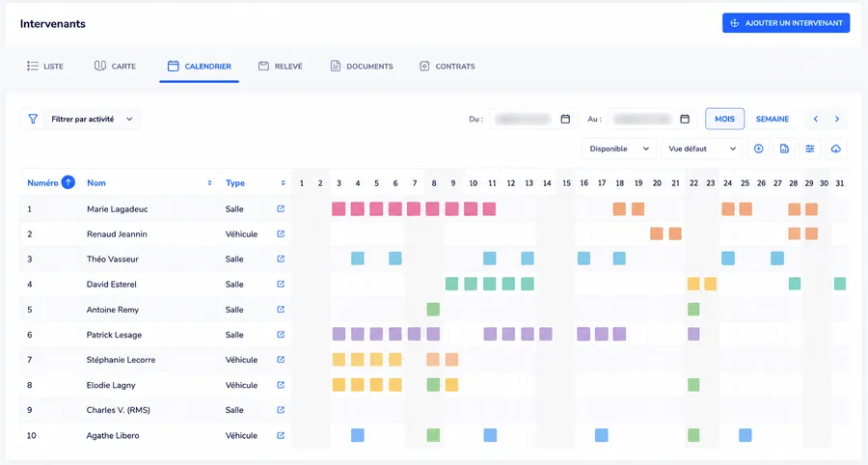Screen dimensions: 868x465
Task: Open the LISTE tab
Action: pyautogui.click(x=45, y=66)
